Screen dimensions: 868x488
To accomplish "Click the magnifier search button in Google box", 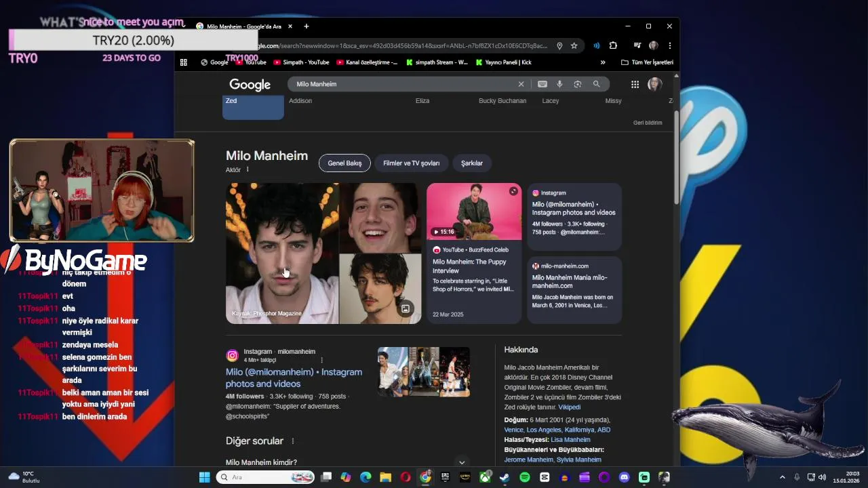I will click(597, 84).
